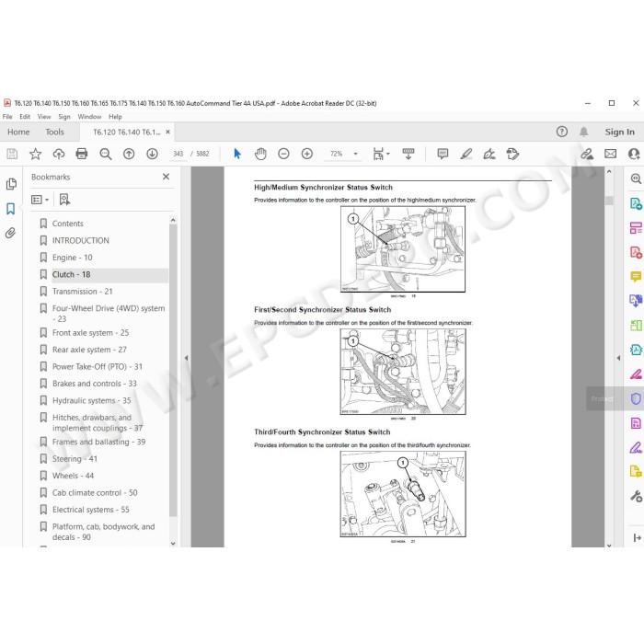Add a sticky note comment

pos(443,154)
